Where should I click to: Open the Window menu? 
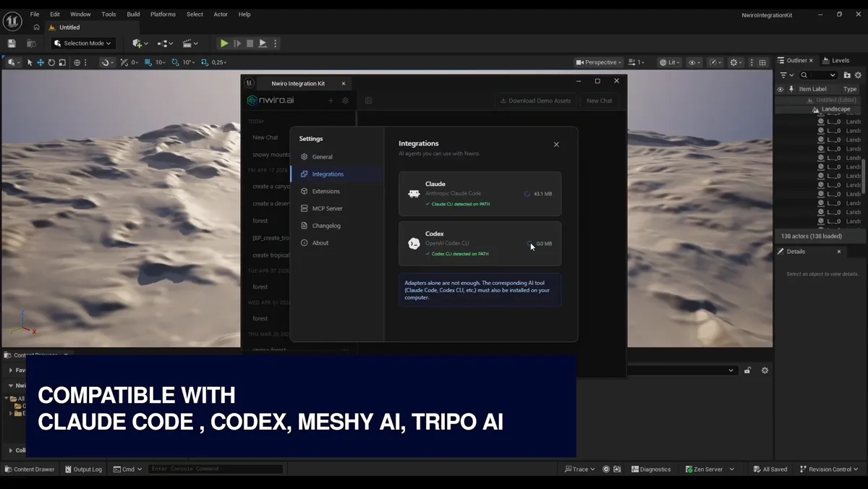coord(80,14)
